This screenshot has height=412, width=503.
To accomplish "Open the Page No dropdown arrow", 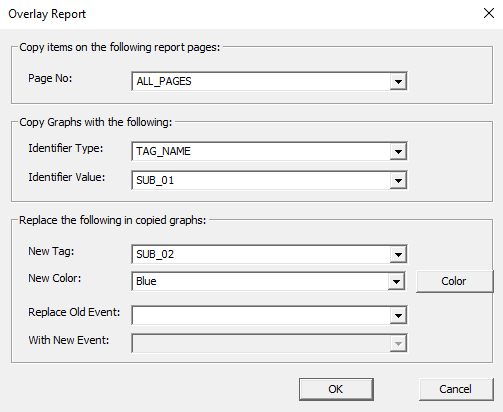I will 398,81.
